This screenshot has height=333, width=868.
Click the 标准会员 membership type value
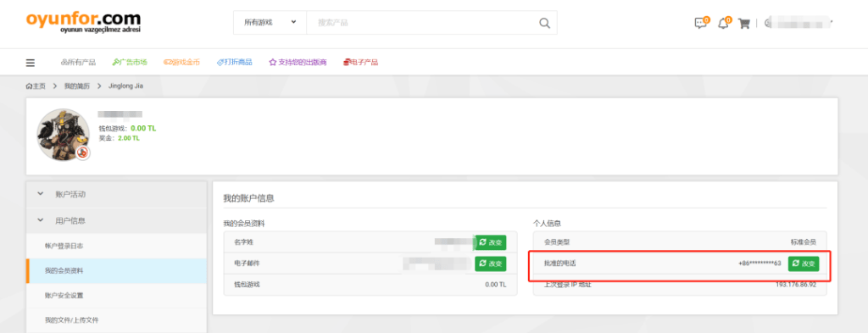pyautogui.click(x=804, y=242)
